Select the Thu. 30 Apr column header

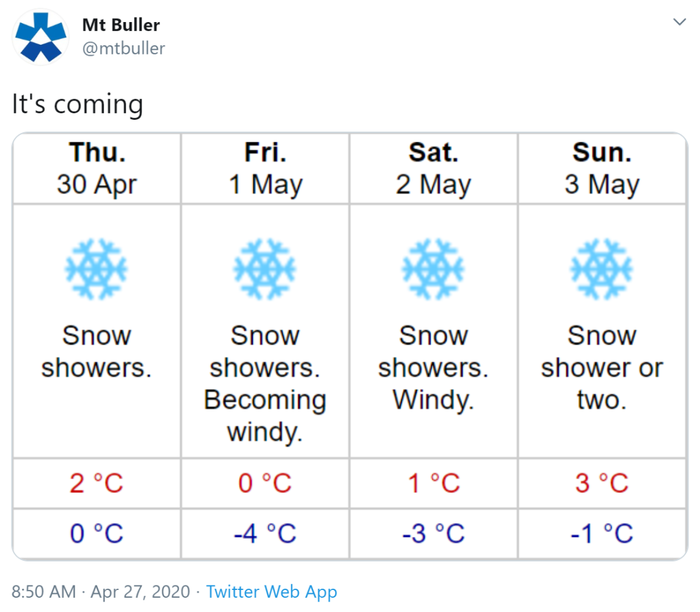pyautogui.click(x=97, y=168)
